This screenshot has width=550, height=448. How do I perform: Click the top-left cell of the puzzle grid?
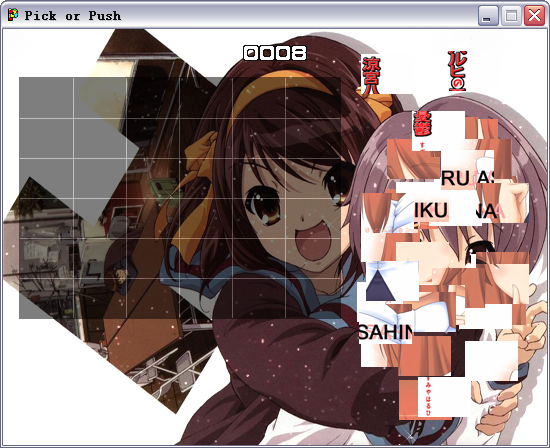coord(46,98)
